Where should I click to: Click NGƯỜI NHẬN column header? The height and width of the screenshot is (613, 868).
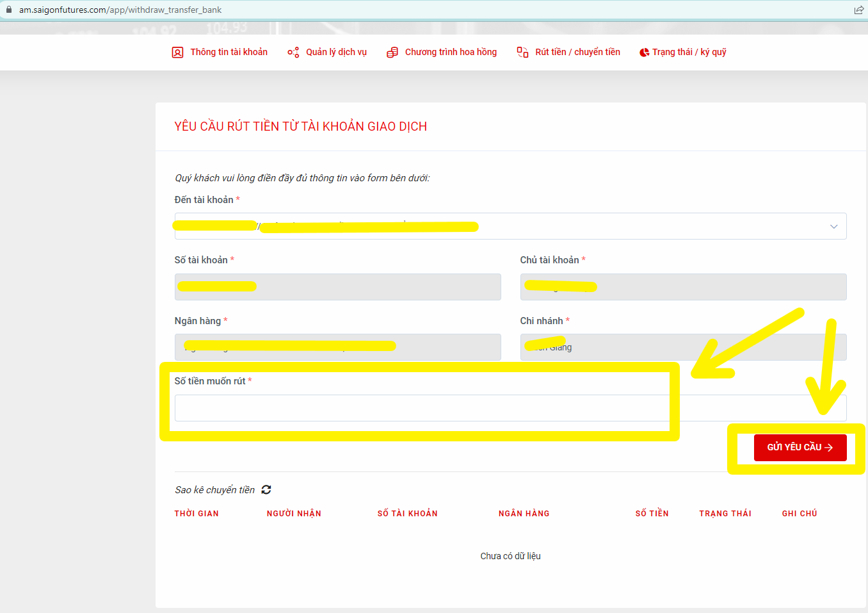(x=294, y=513)
